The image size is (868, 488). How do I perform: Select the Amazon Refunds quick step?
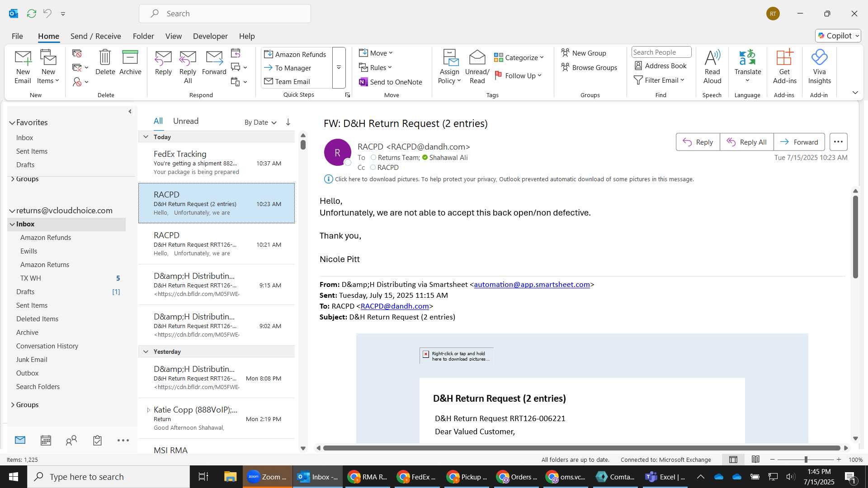coord(295,54)
